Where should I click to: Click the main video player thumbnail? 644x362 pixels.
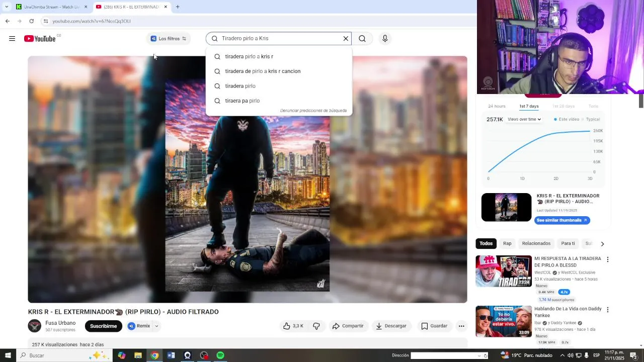[x=248, y=179]
